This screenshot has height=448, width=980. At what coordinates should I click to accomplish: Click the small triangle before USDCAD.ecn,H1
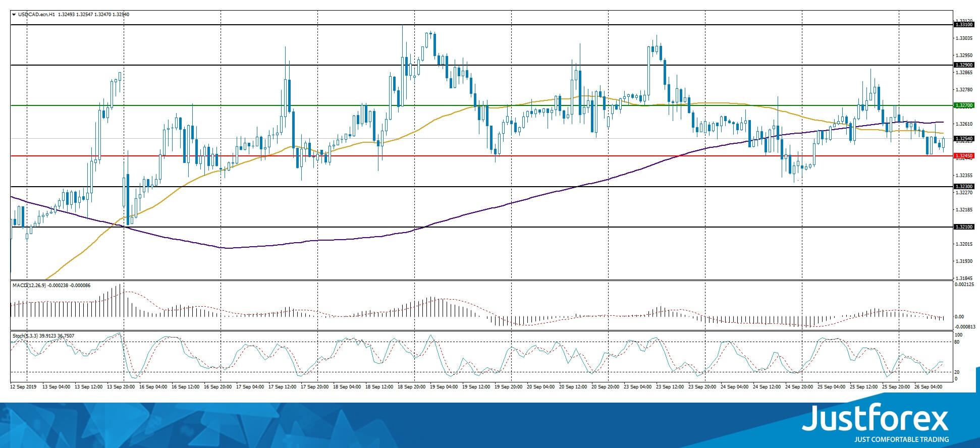(14, 15)
